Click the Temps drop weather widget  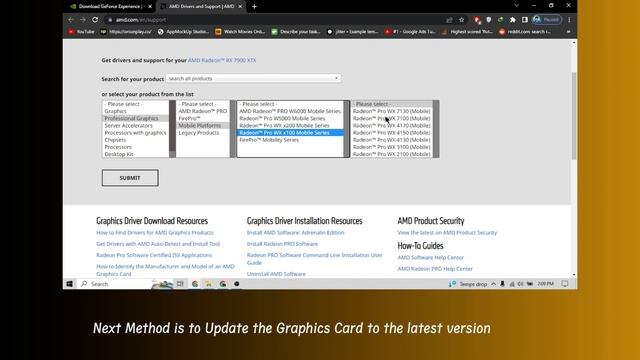(x=468, y=284)
